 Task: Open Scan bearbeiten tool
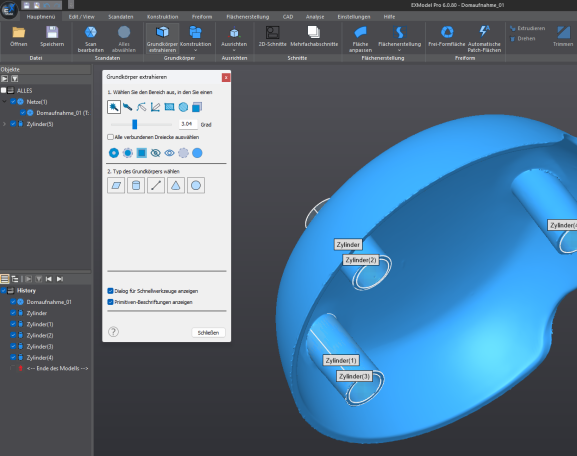tap(91, 38)
